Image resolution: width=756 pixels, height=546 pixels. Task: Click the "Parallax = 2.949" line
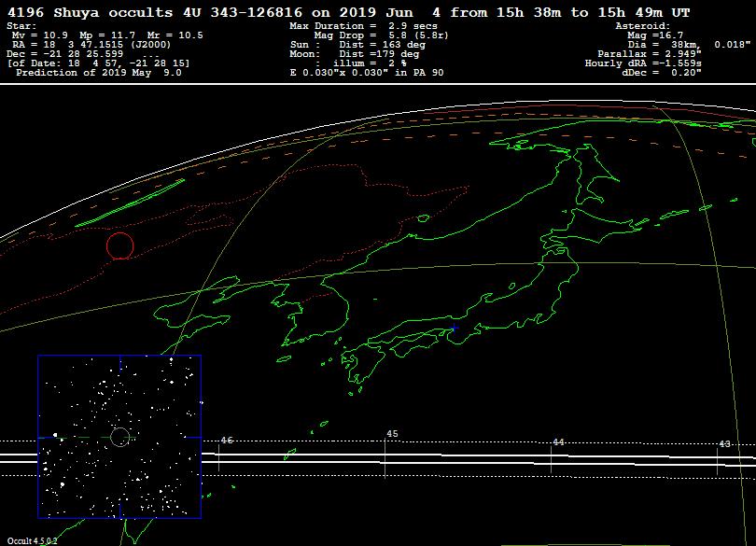click(650, 53)
